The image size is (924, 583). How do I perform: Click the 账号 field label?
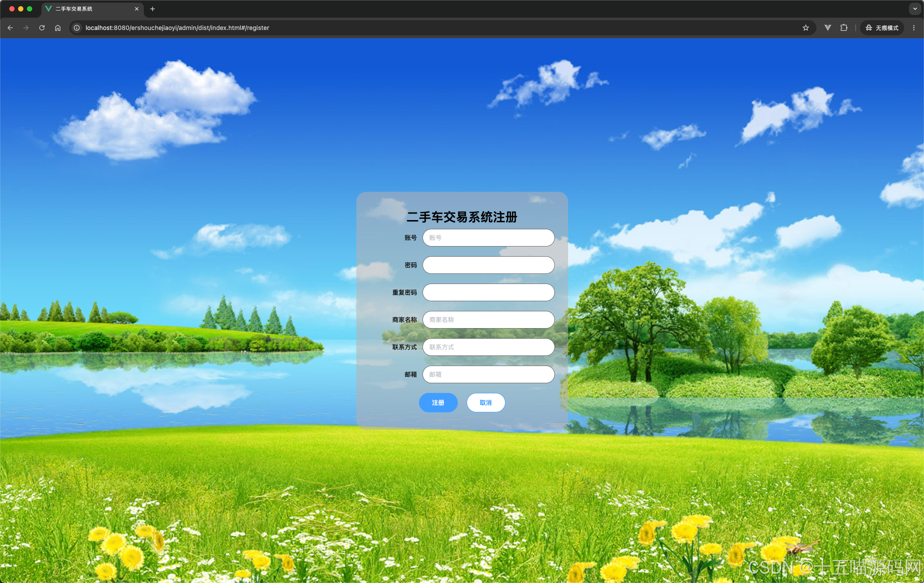click(411, 238)
